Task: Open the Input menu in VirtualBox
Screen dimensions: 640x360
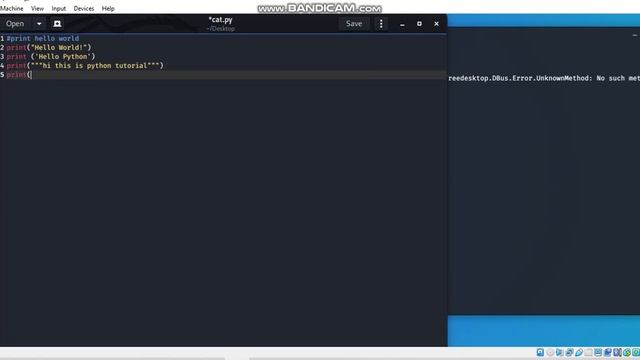Action: (59, 9)
